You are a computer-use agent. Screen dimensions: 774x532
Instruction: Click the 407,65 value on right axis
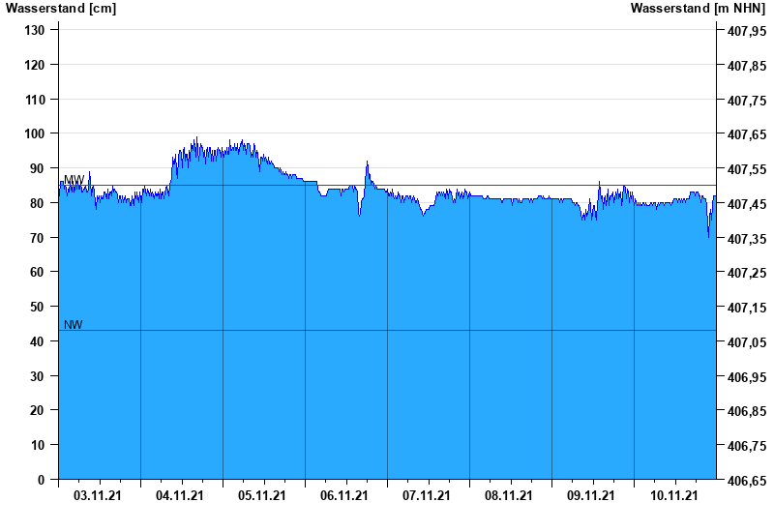(747, 134)
